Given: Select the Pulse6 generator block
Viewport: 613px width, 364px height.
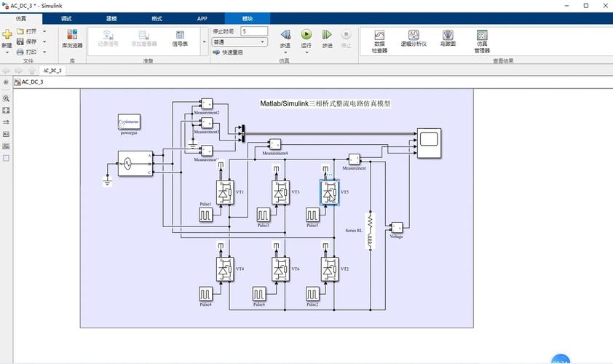Looking at the screenshot, I should [x=258, y=294].
